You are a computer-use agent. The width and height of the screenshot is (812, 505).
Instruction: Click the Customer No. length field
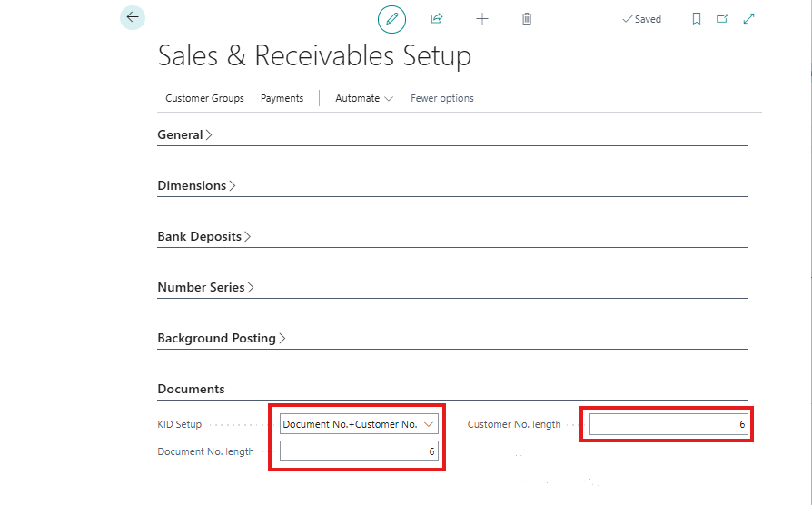pyautogui.click(x=668, y=424)
